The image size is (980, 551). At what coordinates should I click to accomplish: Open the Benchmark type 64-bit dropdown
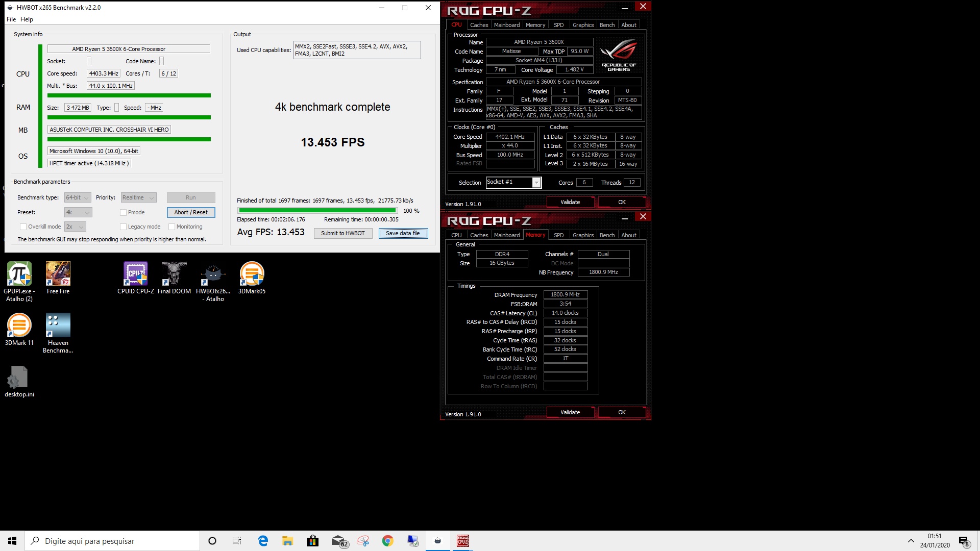(78, 197)
